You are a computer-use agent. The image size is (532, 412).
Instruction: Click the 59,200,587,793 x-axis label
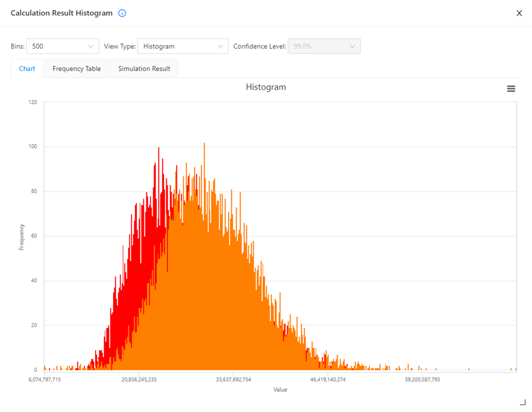[422, 380]
